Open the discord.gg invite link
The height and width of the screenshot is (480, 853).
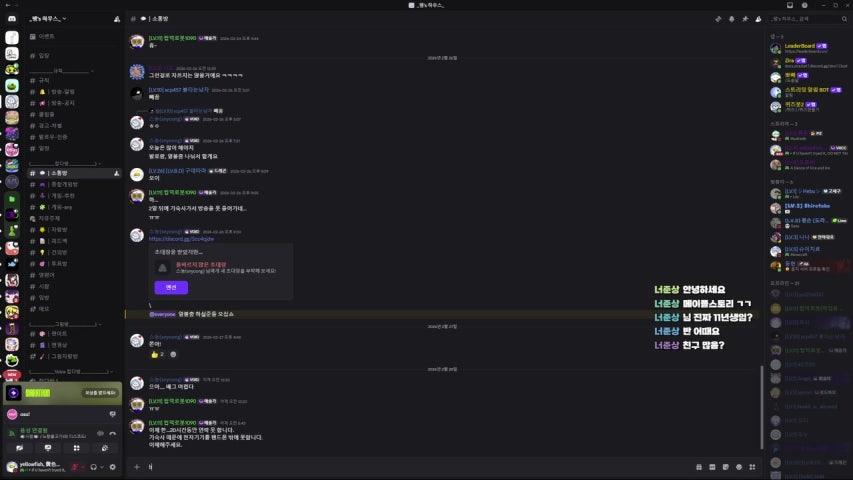(x=181, y=239)
